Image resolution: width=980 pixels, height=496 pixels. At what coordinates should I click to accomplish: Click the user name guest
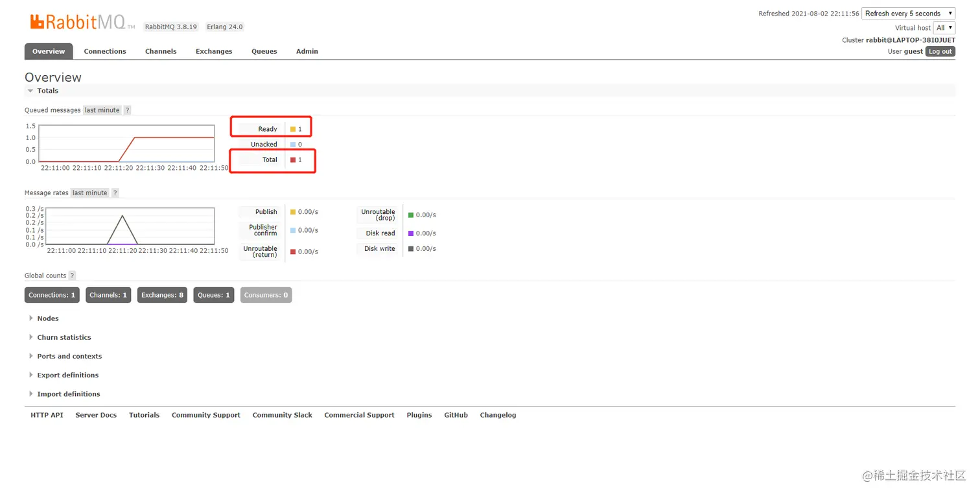[913, 52]
